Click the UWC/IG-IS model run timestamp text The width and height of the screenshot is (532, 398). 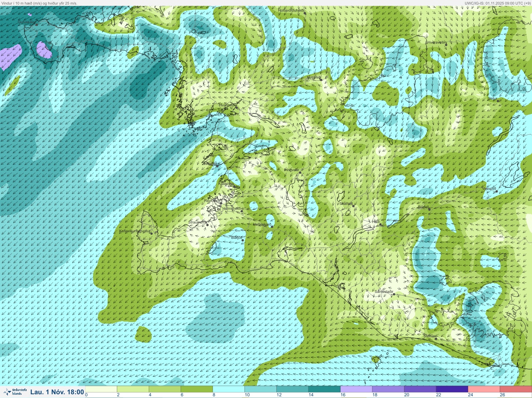(498, 3)
